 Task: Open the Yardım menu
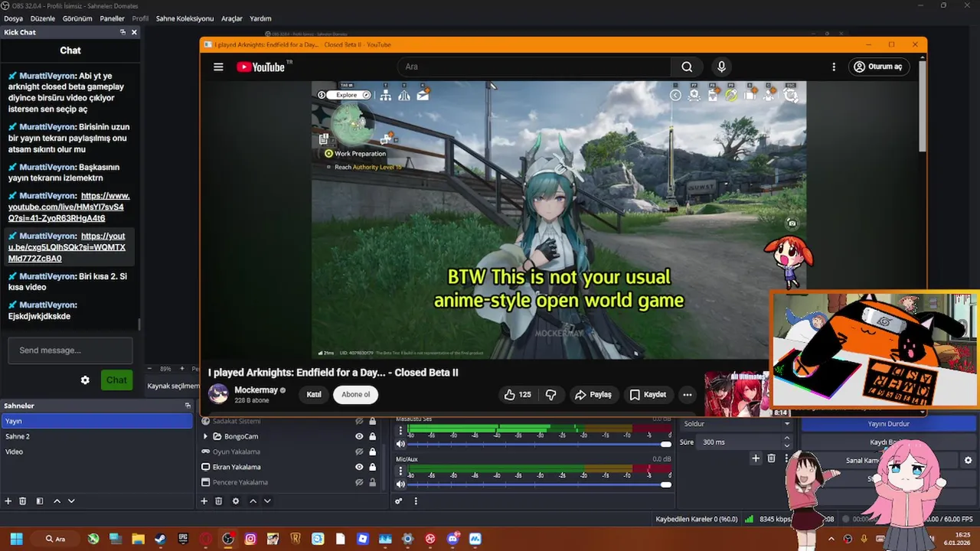(x=260, y=18)
